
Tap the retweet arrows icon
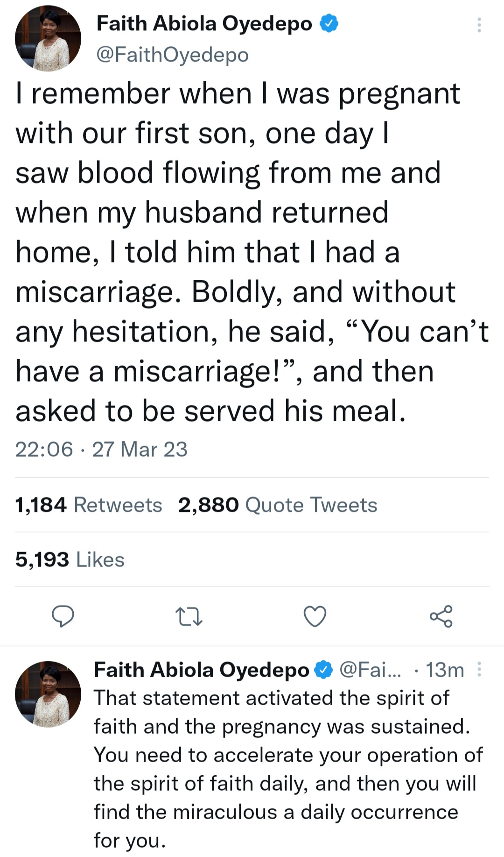coord(189,616)
